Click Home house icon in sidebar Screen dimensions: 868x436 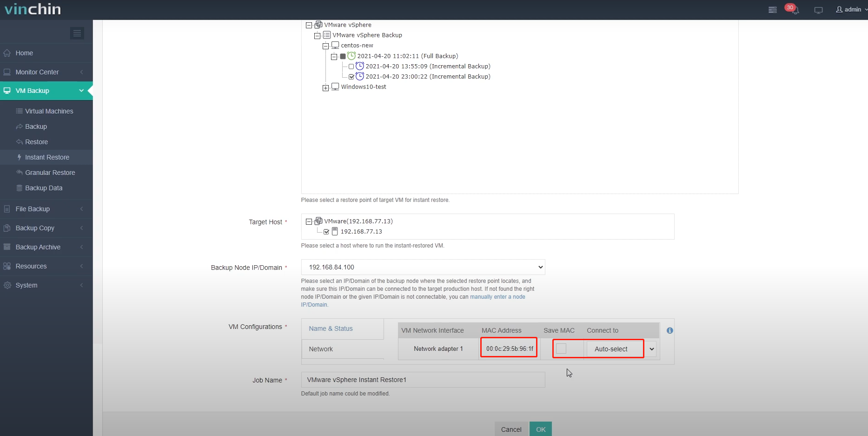click(x=7, y=53)
